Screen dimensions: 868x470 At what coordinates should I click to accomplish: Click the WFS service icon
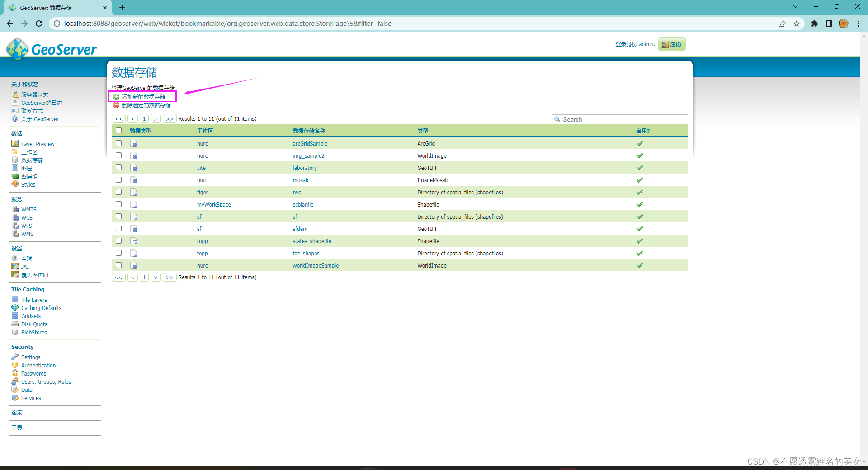(x=15, y=226)
